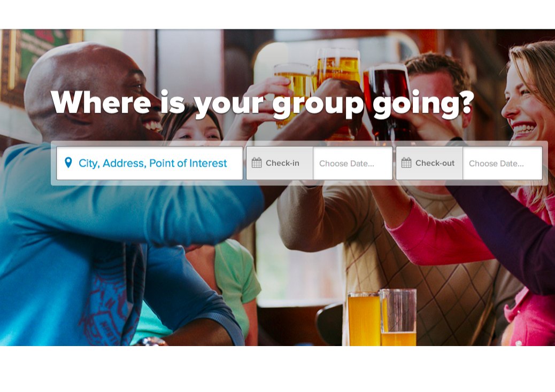The height and width of the screenshot is (392, 555).
Task: Focus the City, Address, Point of Interest field
Action: 150,163
